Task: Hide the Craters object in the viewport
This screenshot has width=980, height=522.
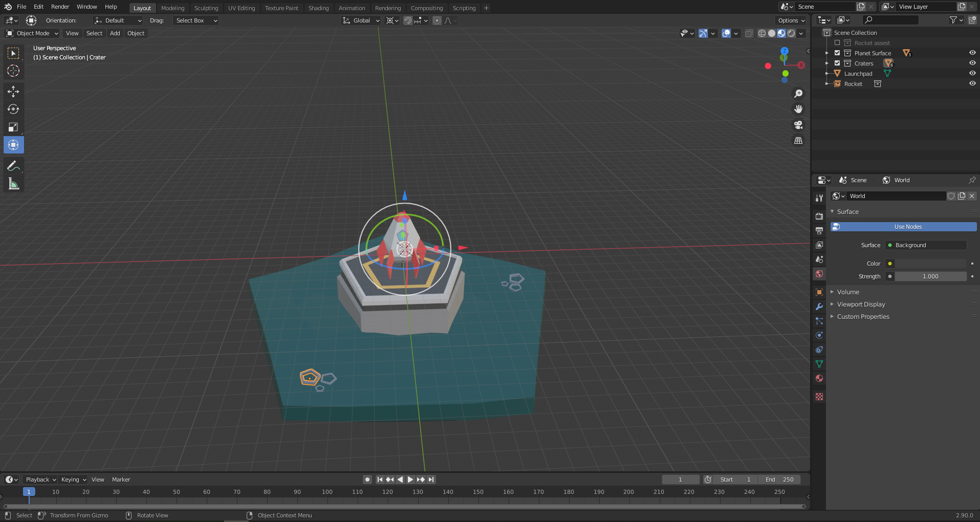Action: pyautogui.click(x=972, y=63)
